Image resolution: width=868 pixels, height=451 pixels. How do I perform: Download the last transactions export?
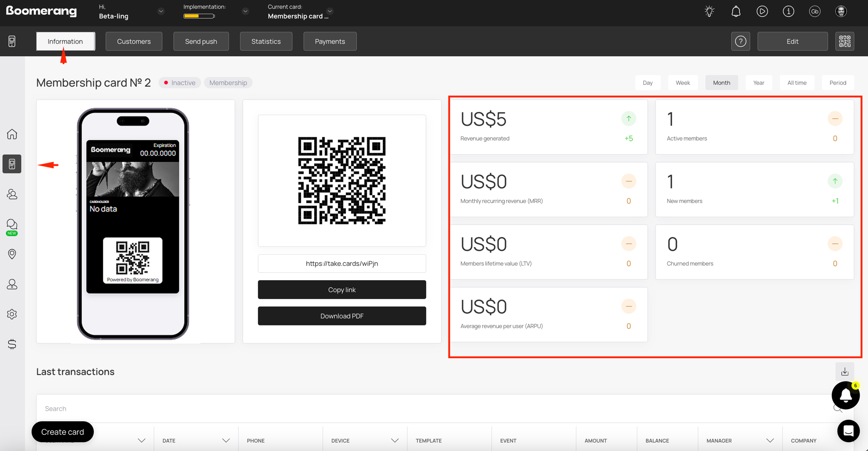[x=845, y=372]
